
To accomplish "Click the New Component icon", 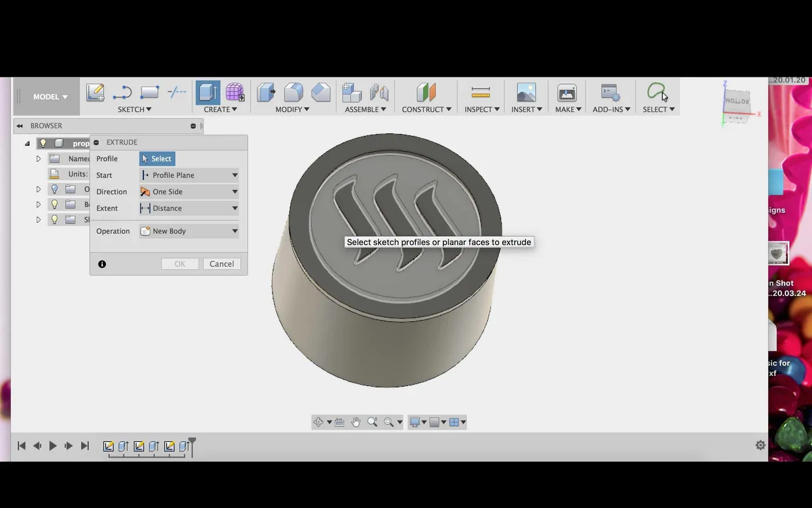I will [351, 93].
